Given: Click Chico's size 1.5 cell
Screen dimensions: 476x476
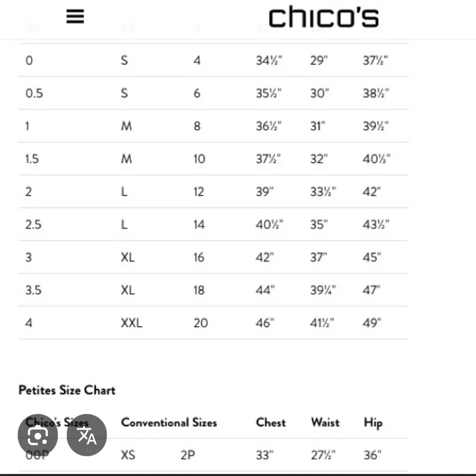Looking at the screenshot, I should click(32, 159).
